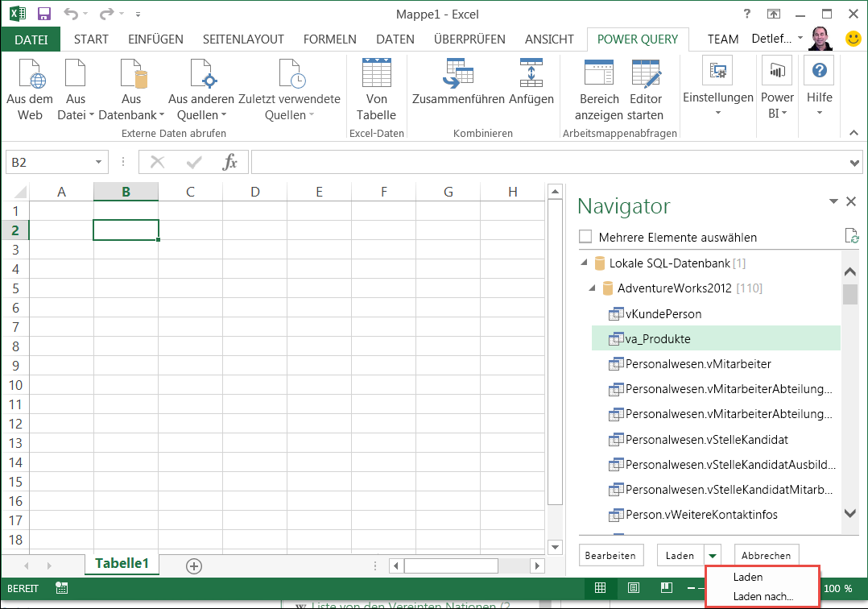Viewport: 868px width, 609px height.
Task: Open the Name Box dropdown arrow
Action: click(x=98, y=162)
